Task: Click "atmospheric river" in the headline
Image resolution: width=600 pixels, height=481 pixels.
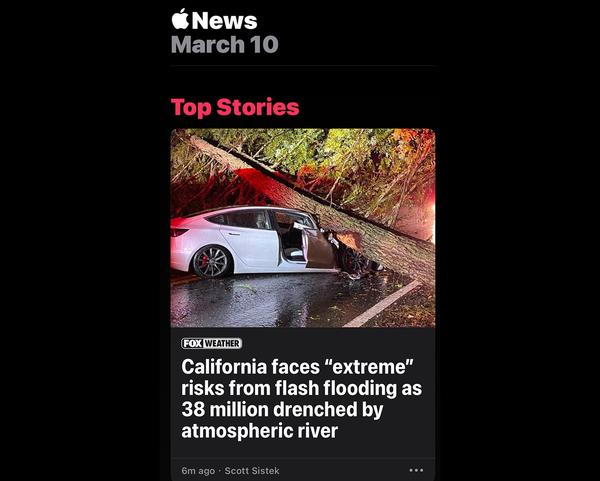Action: (259, 431)
